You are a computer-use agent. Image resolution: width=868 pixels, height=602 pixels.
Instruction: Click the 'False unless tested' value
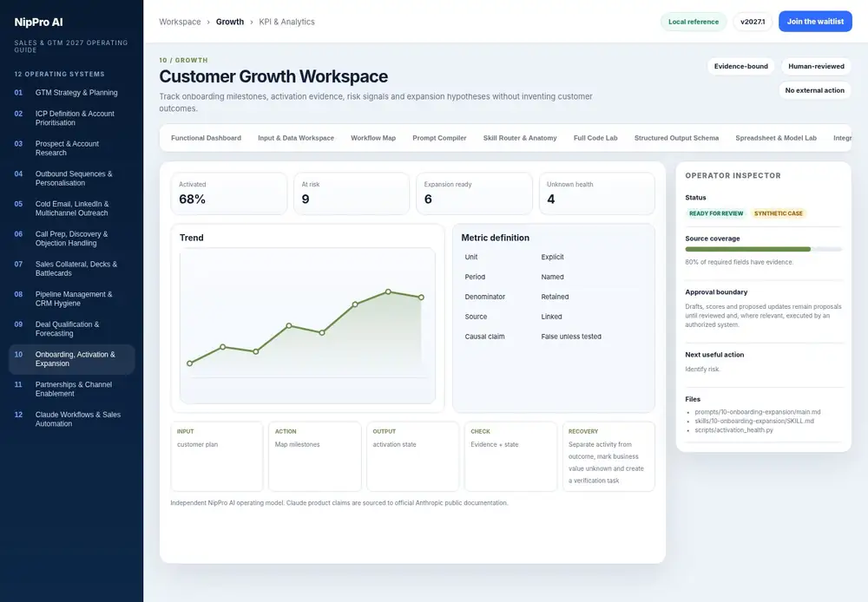coord(571,337)
